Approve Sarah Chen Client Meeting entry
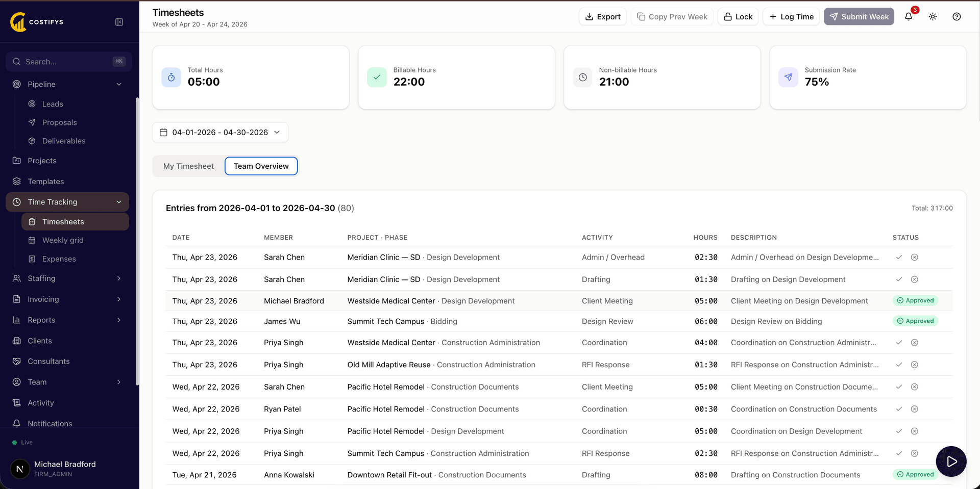The image size is (980, 489). click(x=899, y=387)
